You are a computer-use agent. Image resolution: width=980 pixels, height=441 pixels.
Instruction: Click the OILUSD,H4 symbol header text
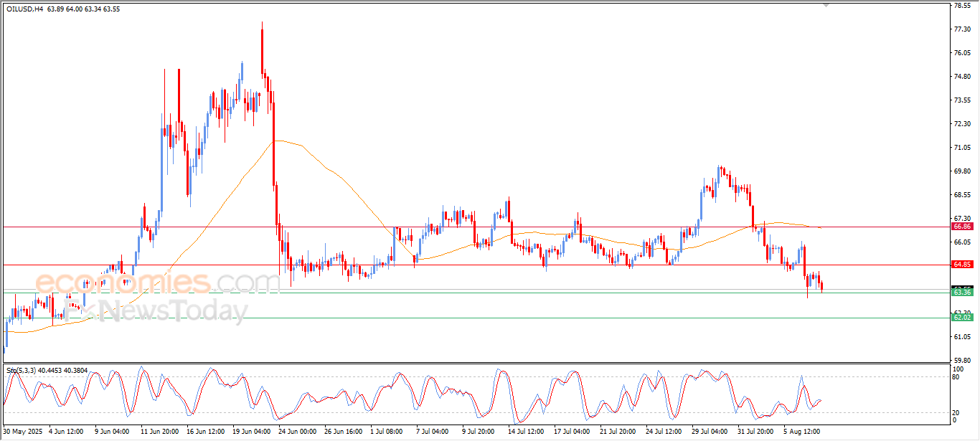pos(25,9)
